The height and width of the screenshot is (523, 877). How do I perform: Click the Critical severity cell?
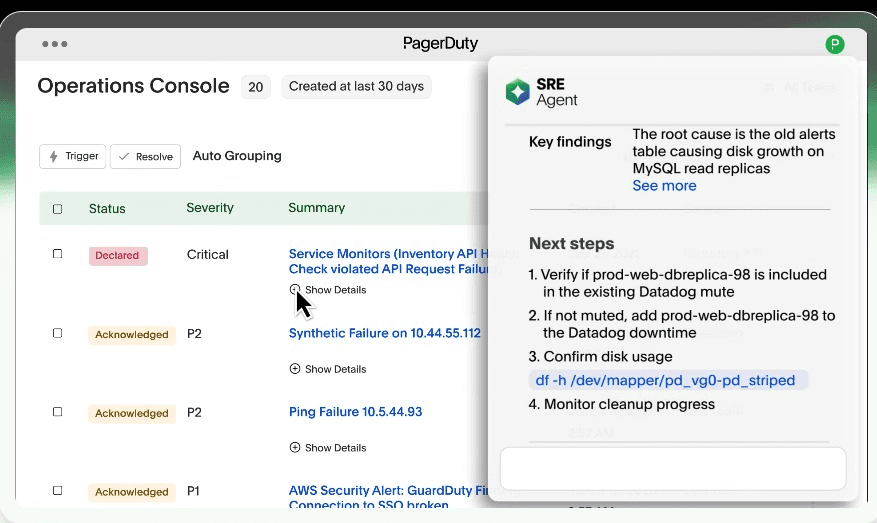(208, 255)
